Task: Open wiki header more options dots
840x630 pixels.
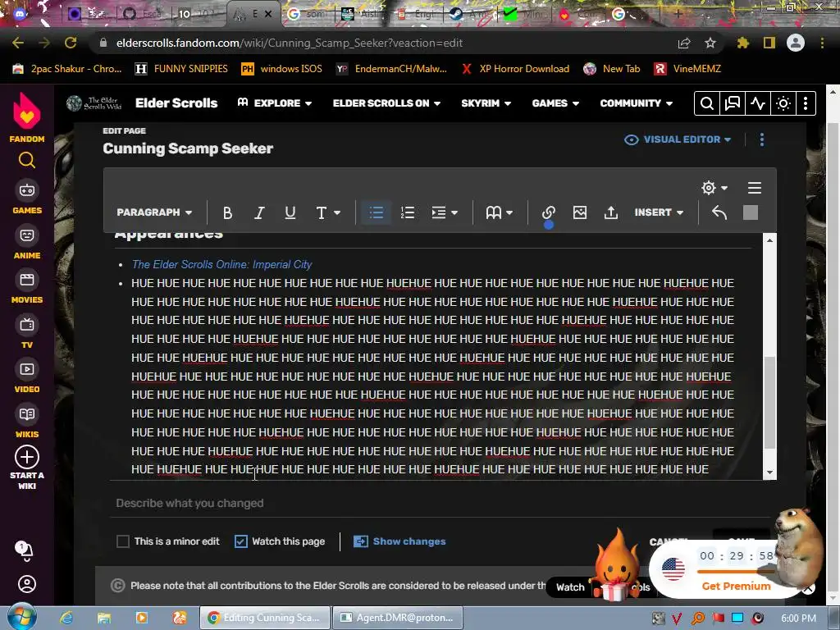Action: (x=806, y=103)
